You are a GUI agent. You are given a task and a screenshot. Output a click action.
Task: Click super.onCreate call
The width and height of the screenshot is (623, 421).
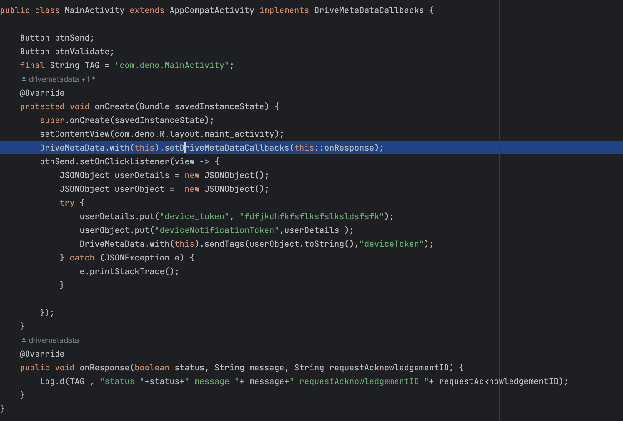(x=127, y=120)
